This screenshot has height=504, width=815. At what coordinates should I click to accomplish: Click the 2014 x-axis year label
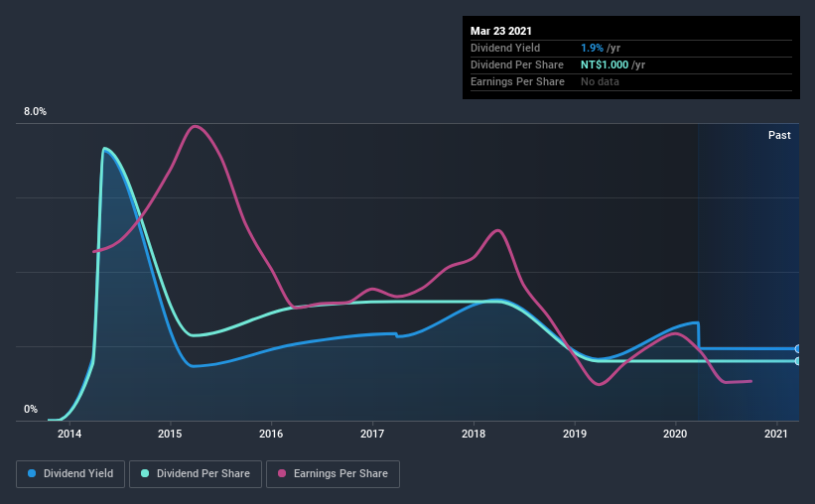click(x=69, y=434)
